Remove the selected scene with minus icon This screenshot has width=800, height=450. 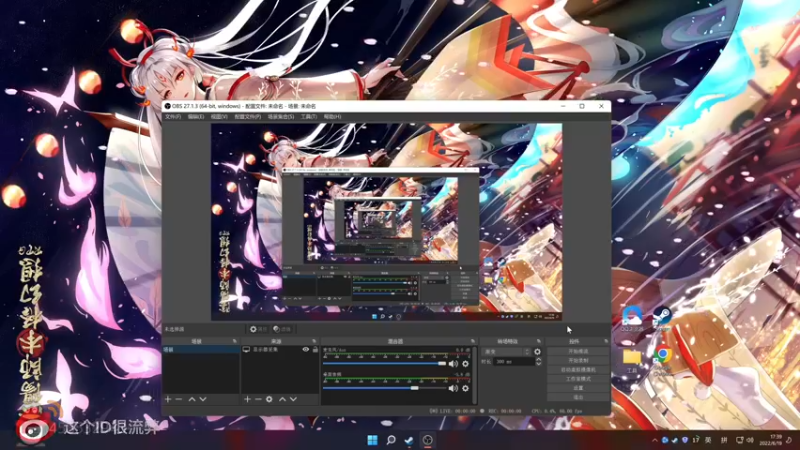tap(179, 399)
